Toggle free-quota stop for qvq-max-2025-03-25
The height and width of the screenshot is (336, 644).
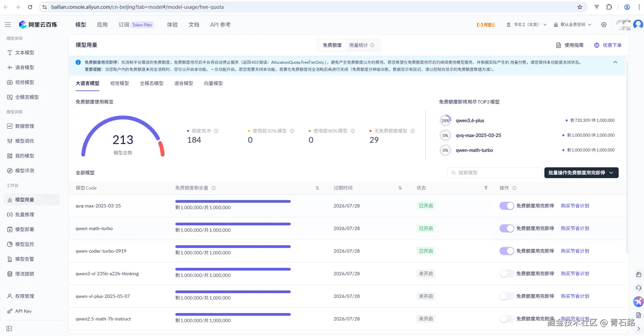[x=507, y=206]
